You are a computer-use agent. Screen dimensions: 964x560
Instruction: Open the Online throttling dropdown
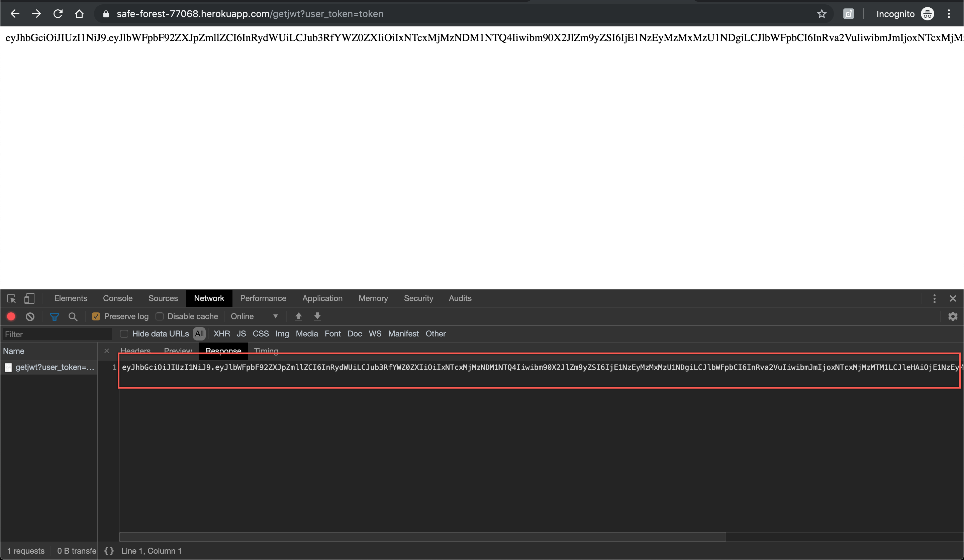[x=254, y=316]
